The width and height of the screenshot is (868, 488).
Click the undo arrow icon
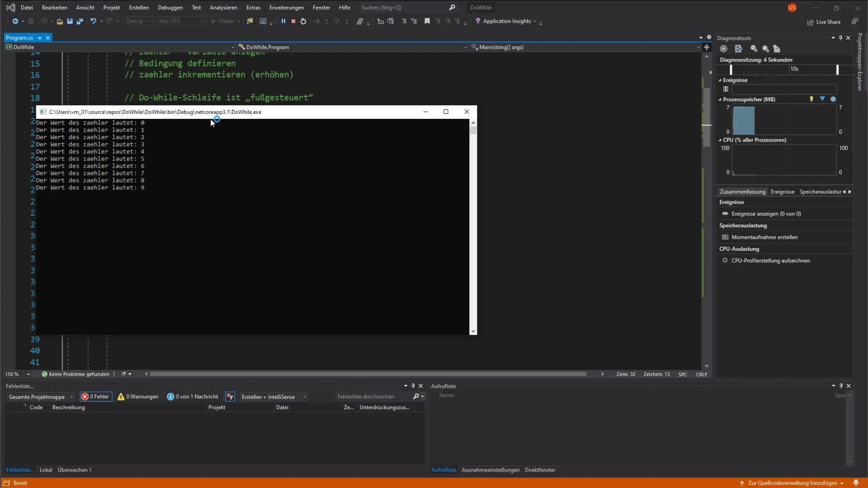(93, 21)
